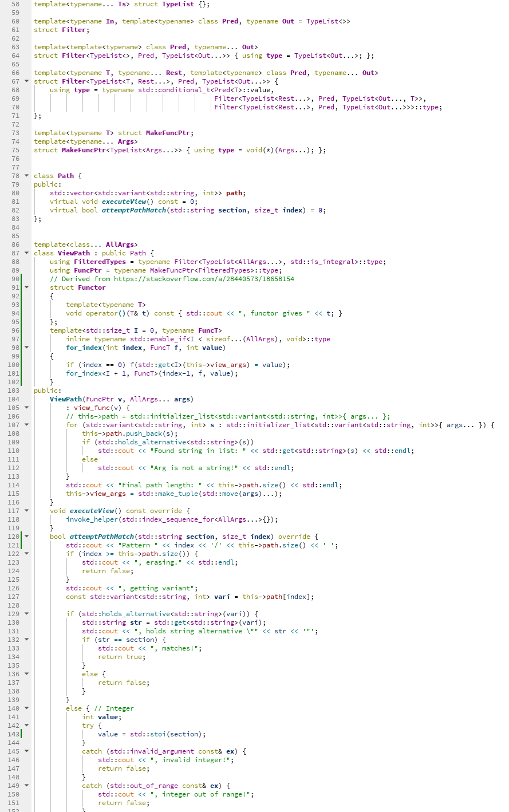The width and height of the screenshot is (509, 812).
Task: Fold invalid_argument catch at line 145
Action: (26, 751)
